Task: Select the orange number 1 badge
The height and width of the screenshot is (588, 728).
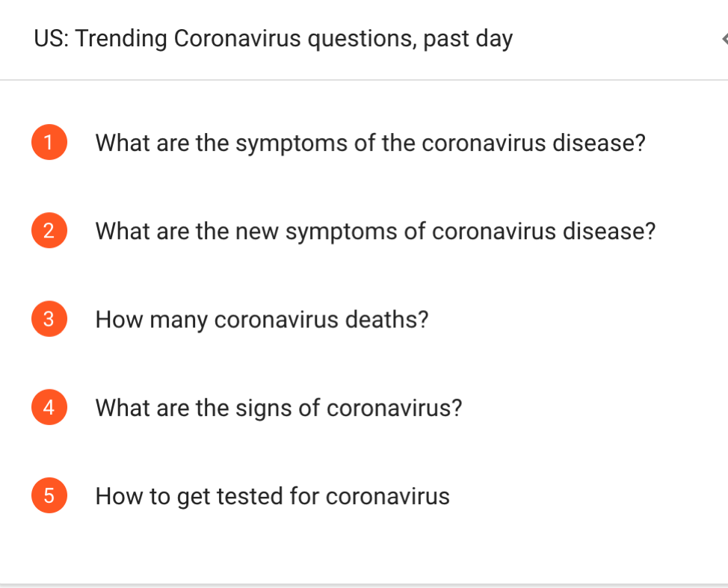Action: tap(49, 142)
